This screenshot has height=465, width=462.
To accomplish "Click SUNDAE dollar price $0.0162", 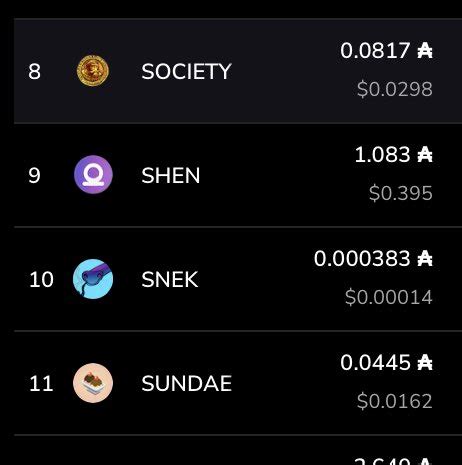I will [x=395, y=401].
